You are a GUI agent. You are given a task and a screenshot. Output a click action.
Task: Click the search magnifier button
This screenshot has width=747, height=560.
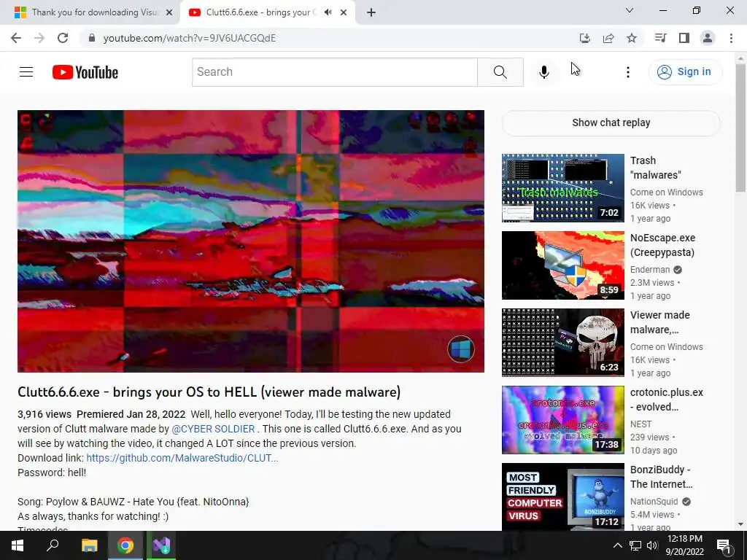500,72
